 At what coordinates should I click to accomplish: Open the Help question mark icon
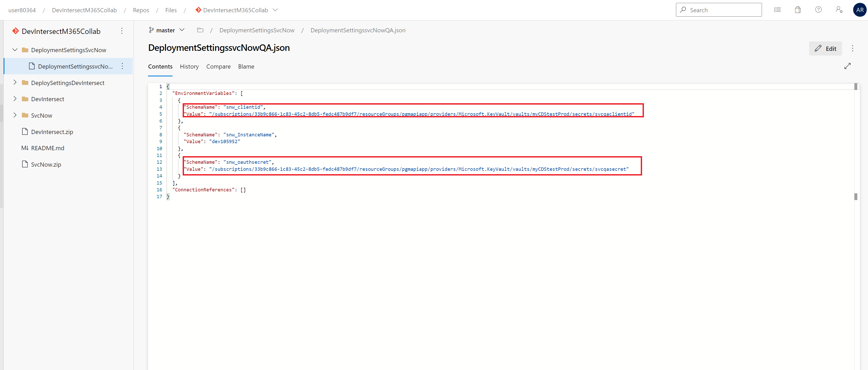818,10
